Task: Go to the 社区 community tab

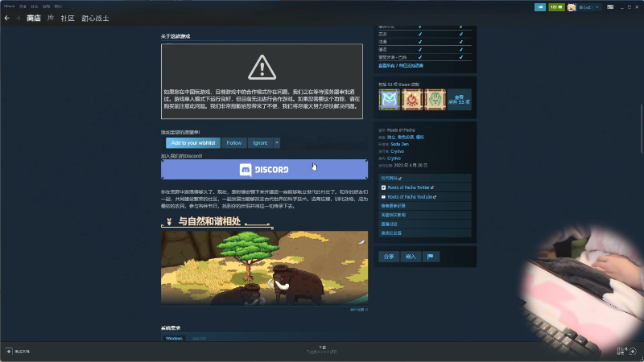Action: pos(68,18)
